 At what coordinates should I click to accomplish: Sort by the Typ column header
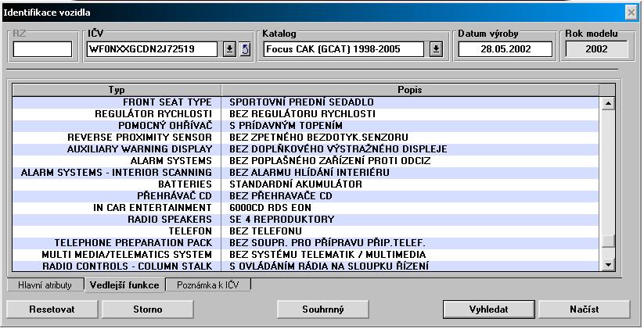pos(115,90)
